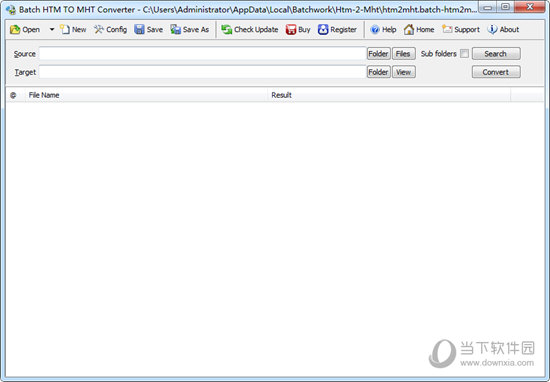Sort by File Name column header
Viewport: 550px width, 382px height.
pos(146,95)
